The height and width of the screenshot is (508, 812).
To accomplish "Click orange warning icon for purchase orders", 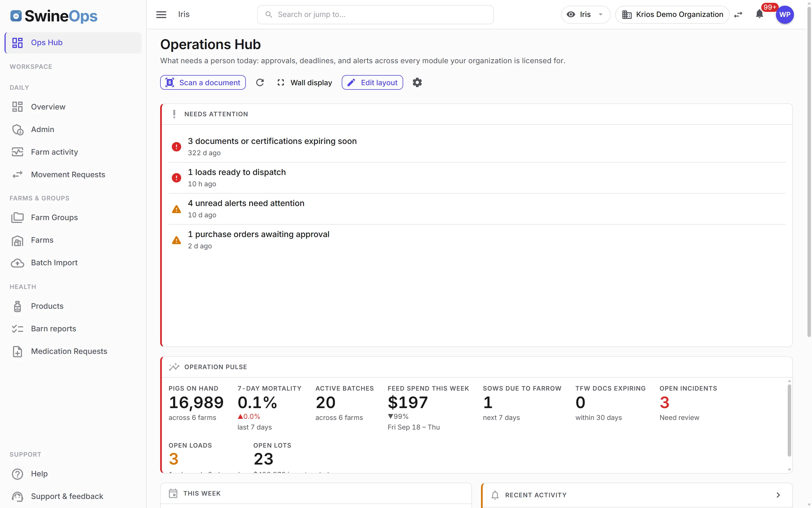I will 176,240.
